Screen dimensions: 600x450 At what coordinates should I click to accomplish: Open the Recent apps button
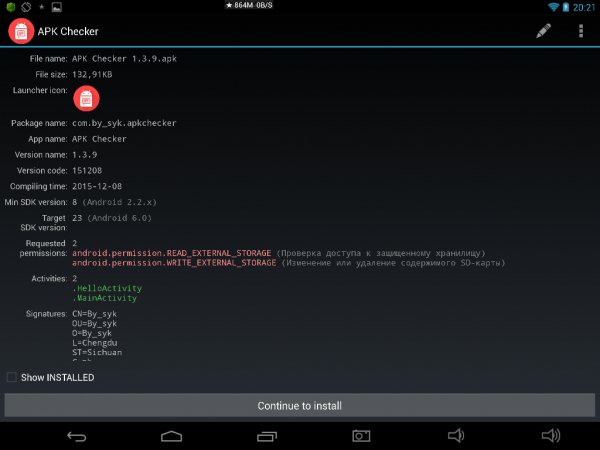tap(267, 436)
